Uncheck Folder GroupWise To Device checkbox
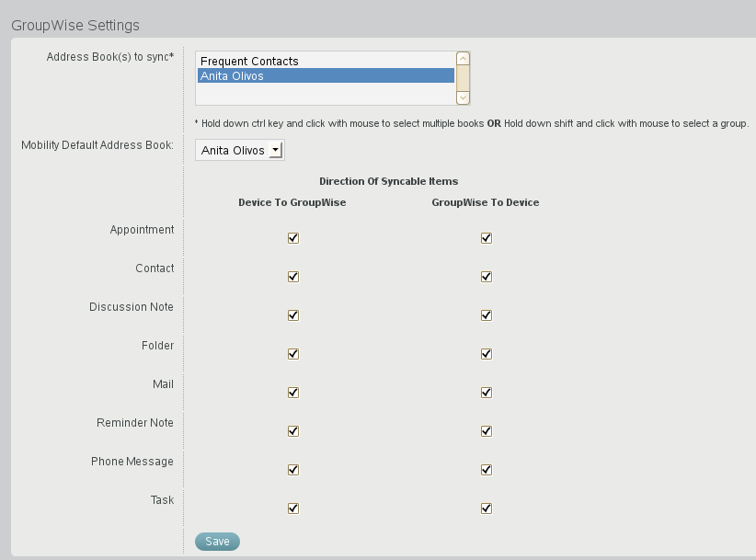The height and width of the screenshot is (560, 756). [x=487, y=354]
